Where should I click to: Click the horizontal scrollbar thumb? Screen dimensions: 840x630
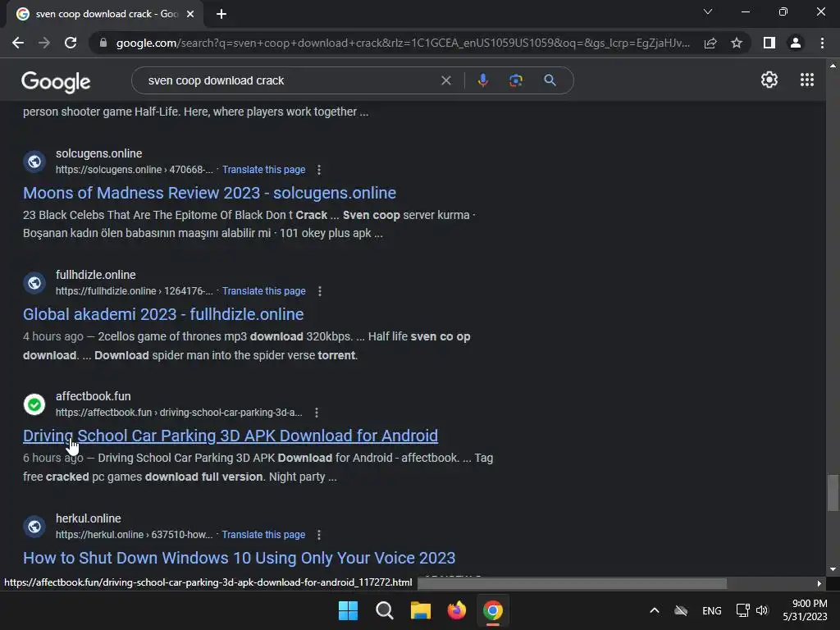pyautogui.click(x=572, y=583)
